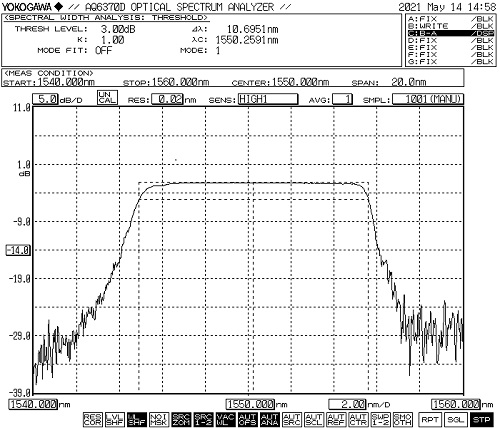
Task: Click the -14.0 reference level marker
Action: tap(18, 250)
